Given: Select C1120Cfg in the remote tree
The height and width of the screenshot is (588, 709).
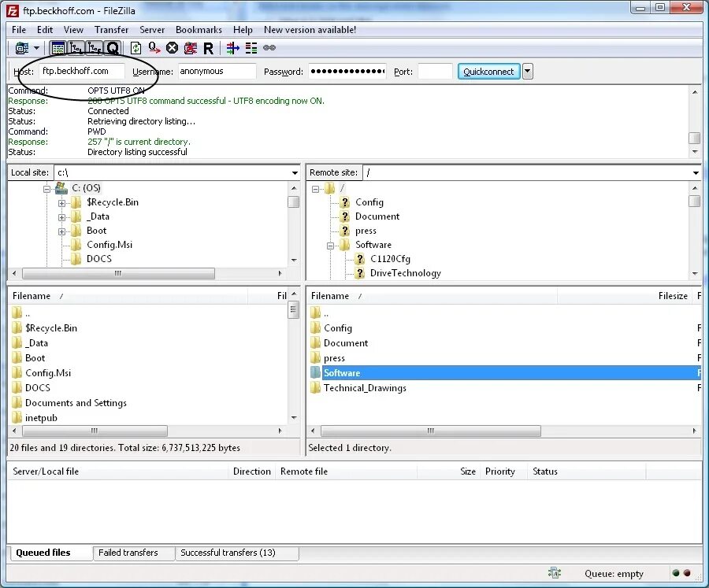Looking at the screenshot, I should tap(390, 259).
